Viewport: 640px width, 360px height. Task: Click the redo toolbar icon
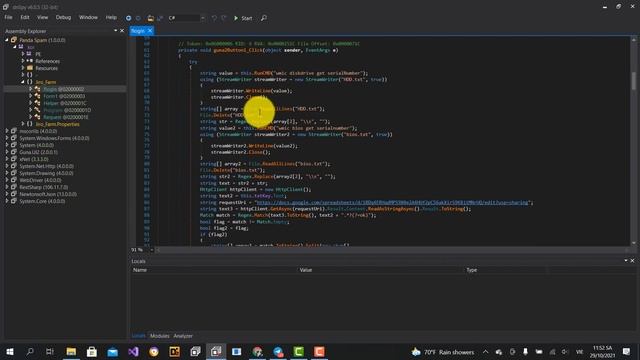(x=224, y=18)
